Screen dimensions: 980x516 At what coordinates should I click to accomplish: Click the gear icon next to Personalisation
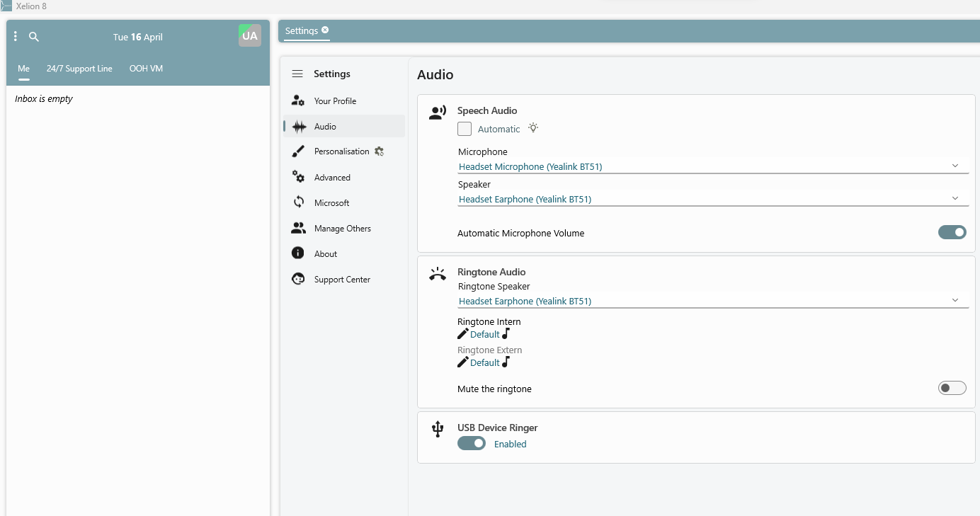coord(379,151)
